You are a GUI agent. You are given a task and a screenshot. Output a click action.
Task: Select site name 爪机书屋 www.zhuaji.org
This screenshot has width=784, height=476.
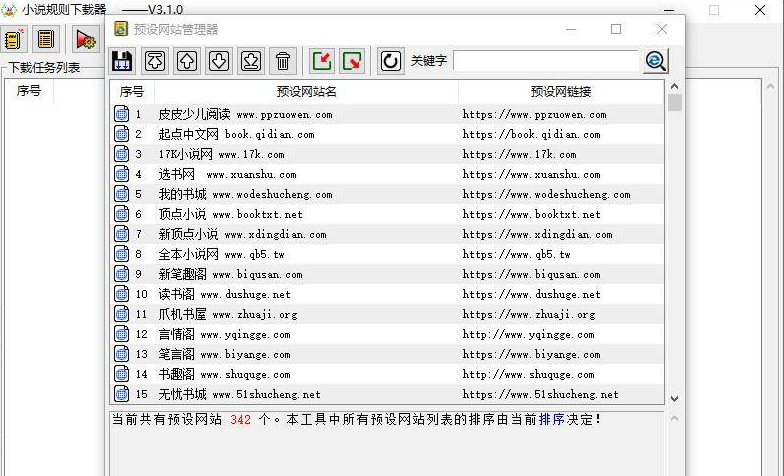(x=228, y=314)
